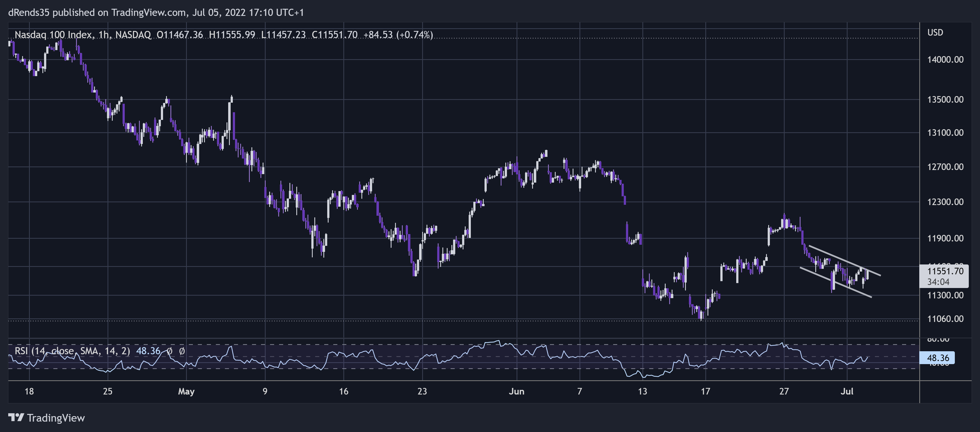
Task: Click the low value L11457.23 in legend
Action: click(x=283, y=35)
